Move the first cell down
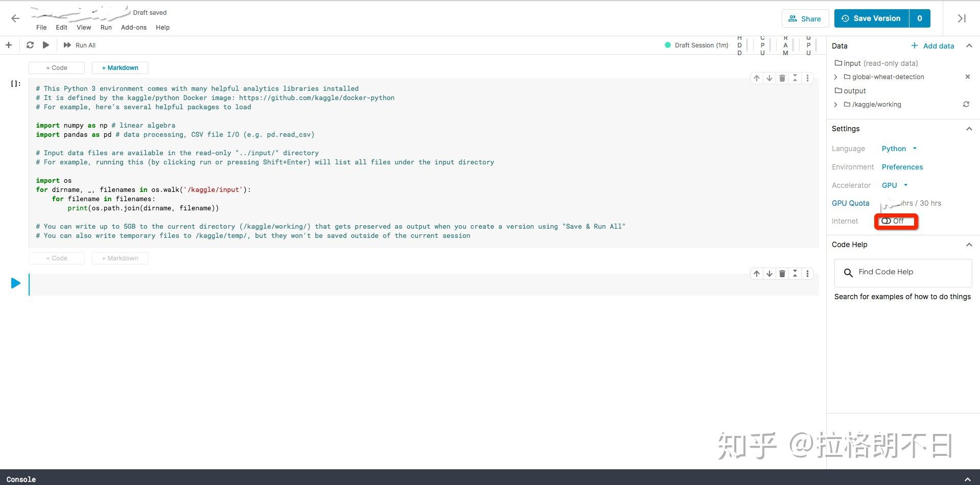The image size is (980, 485). click(769, 78)
